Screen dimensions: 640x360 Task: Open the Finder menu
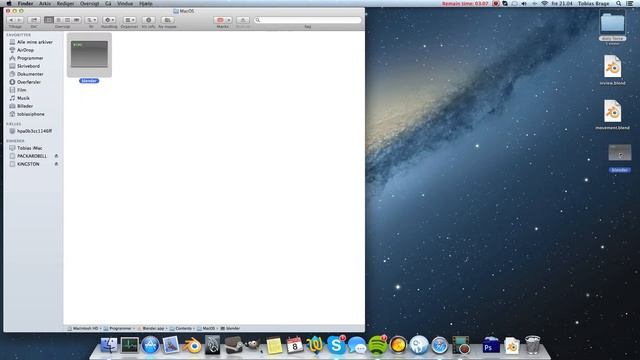(25, 3)
